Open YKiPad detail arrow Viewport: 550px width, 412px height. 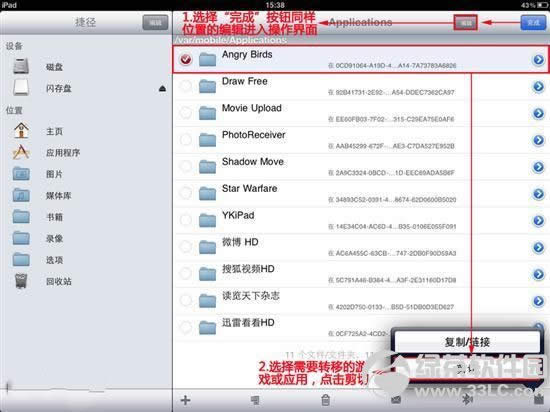[x=538, y=221]
